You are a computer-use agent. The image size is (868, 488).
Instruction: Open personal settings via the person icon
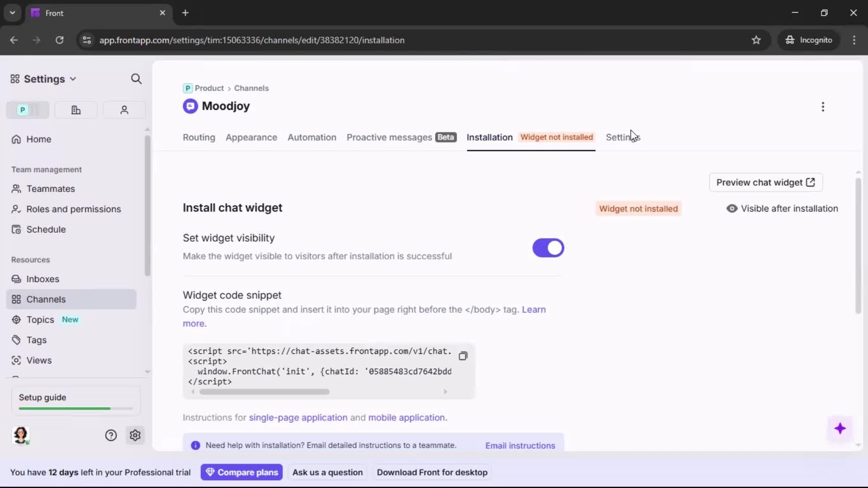(x=124, y=110)
